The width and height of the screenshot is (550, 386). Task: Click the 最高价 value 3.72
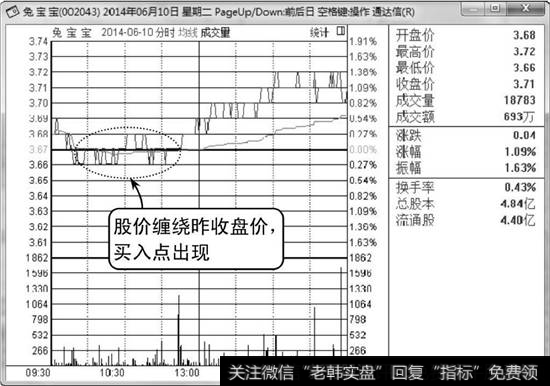[524, 52]
